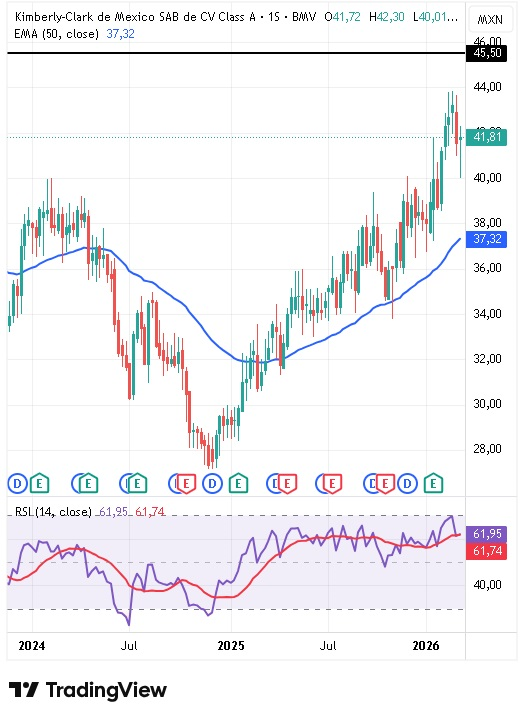Click the red 61,74 RSI average label

tap(487, 551)
